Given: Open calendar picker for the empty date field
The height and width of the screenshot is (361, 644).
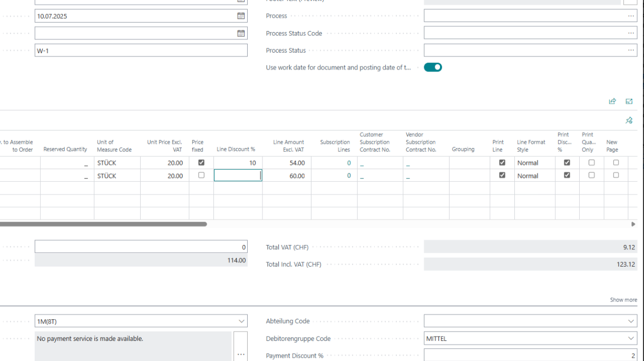Looking at the screenshot, I should pyautogui.click(x=241, y=33).
